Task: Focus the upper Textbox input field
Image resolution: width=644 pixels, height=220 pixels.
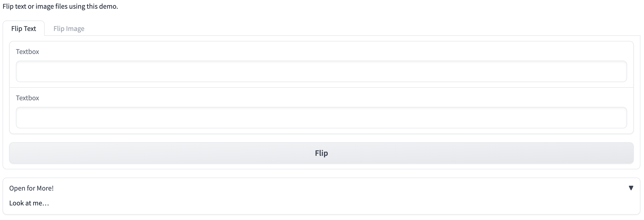Action: coord(321,71)
